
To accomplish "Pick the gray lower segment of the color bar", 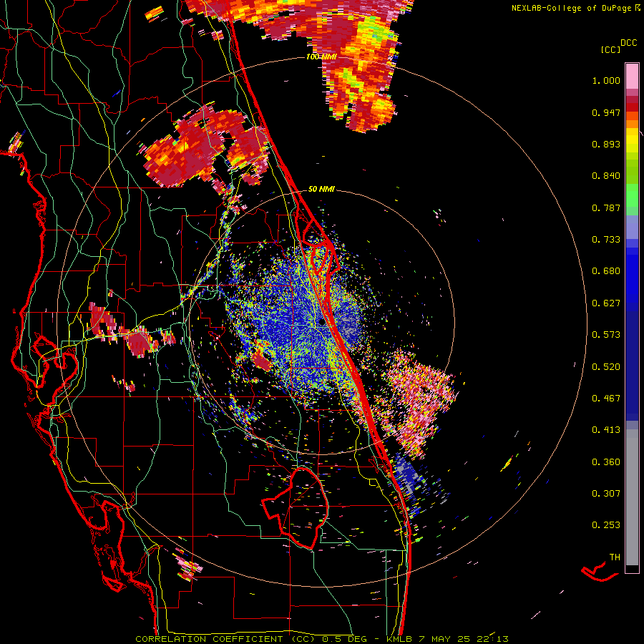I will (x=632, y=497).
